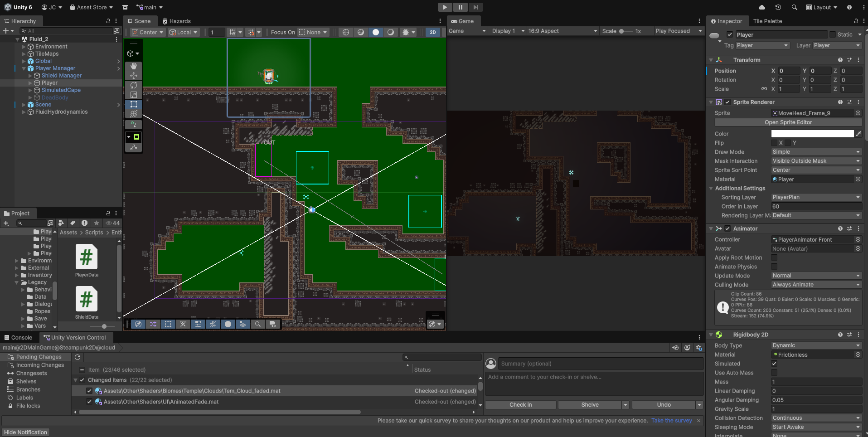Open the Sorting Layer dropdown
The width and height of the screenshot is (868, 437).
[816, 197]
